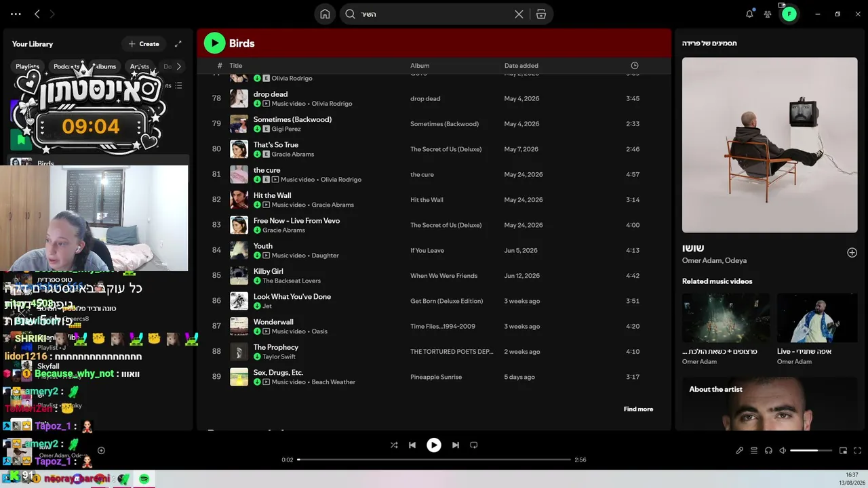Open the artist link The Backseat Lovers
Screen dimensions: 868x488
pos(292,281)
